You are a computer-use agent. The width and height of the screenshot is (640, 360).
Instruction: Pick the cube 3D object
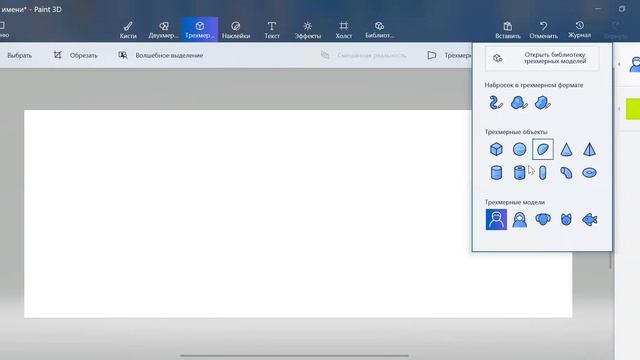tap(496, 149)
